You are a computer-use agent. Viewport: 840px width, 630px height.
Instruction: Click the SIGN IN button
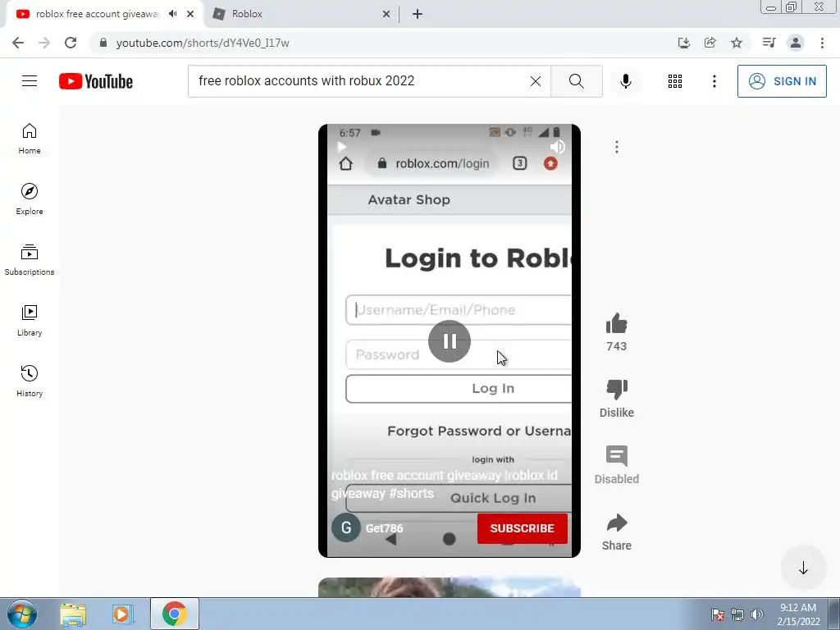[x=782, y=81]
